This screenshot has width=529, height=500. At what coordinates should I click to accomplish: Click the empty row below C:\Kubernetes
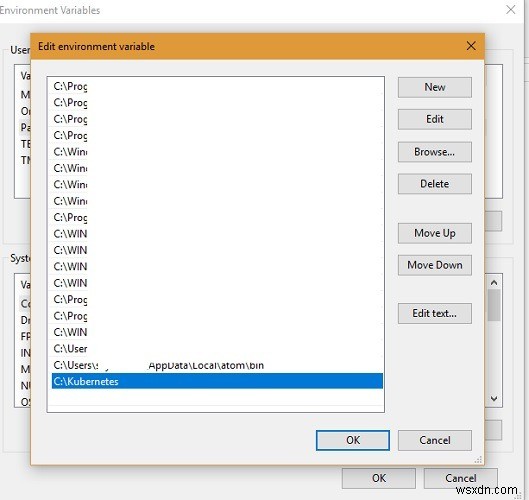(x=217, y=397)
